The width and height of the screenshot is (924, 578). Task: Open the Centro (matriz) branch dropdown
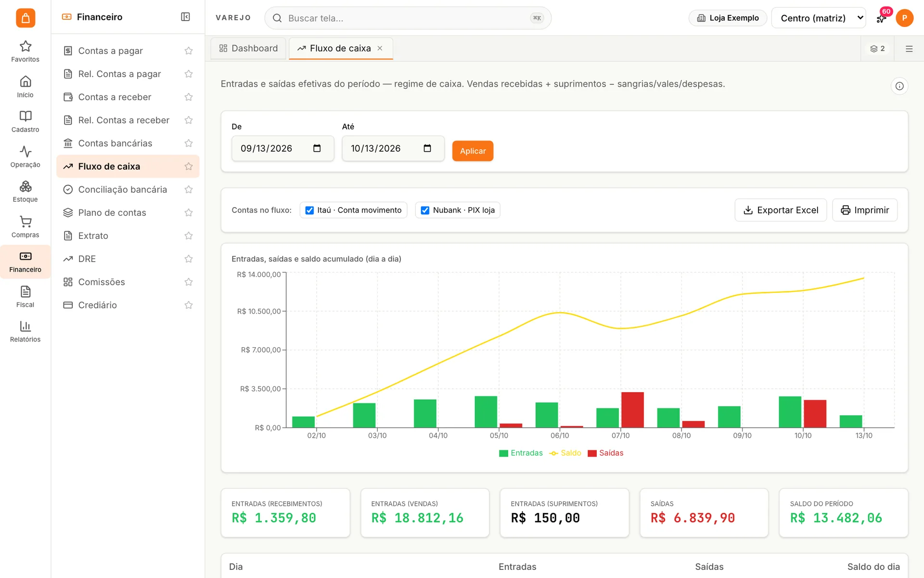[x=818, y=18]
